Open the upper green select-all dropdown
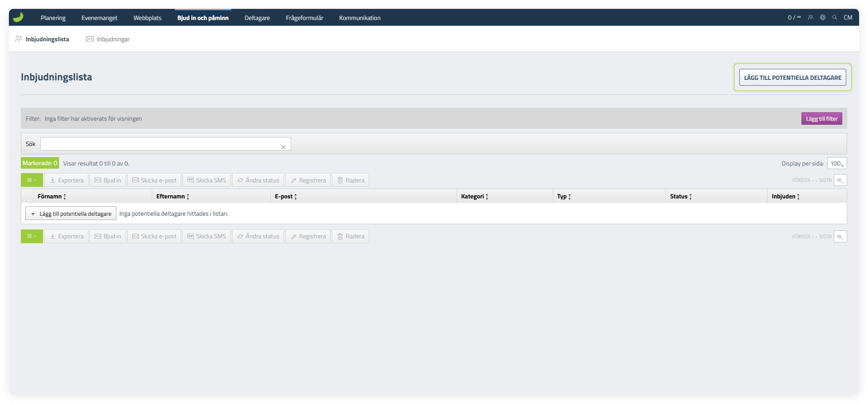 32,180
